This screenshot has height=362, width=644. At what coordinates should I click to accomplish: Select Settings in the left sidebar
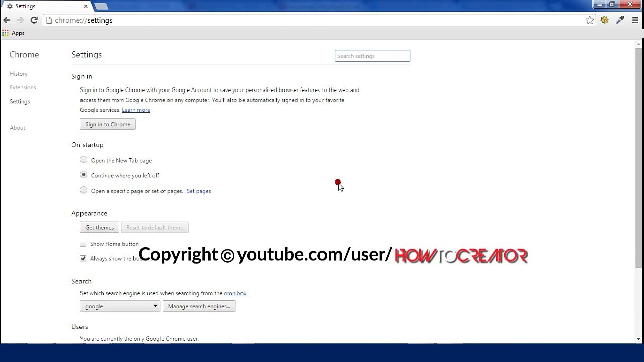20,101
